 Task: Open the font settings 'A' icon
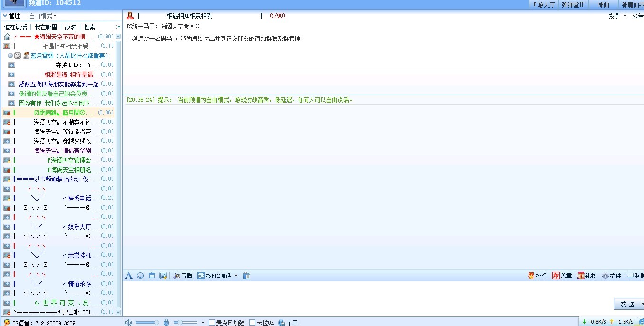[x=129, y=276]
